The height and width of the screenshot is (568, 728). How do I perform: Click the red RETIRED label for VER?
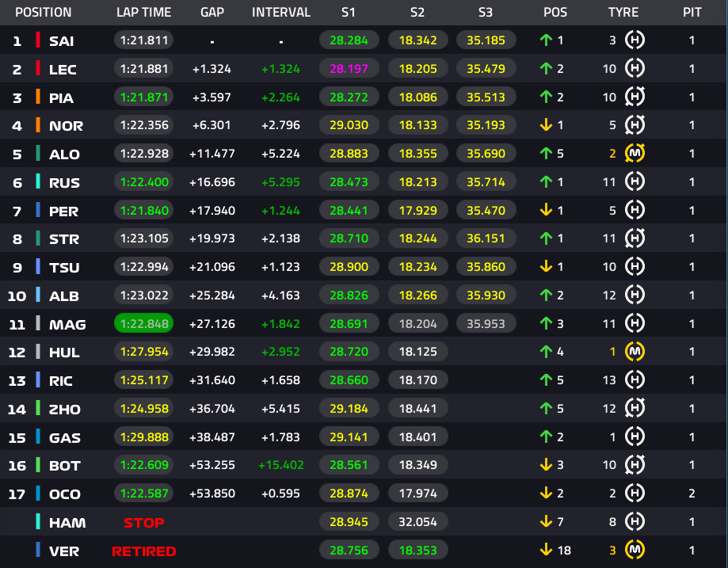[x=144, y=551]
